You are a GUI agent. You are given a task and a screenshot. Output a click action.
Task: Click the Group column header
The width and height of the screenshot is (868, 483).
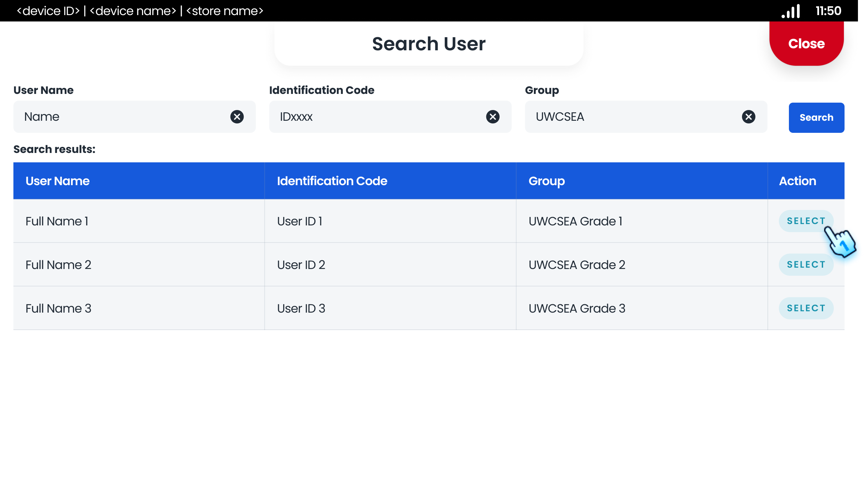click(x=546, y=181)
